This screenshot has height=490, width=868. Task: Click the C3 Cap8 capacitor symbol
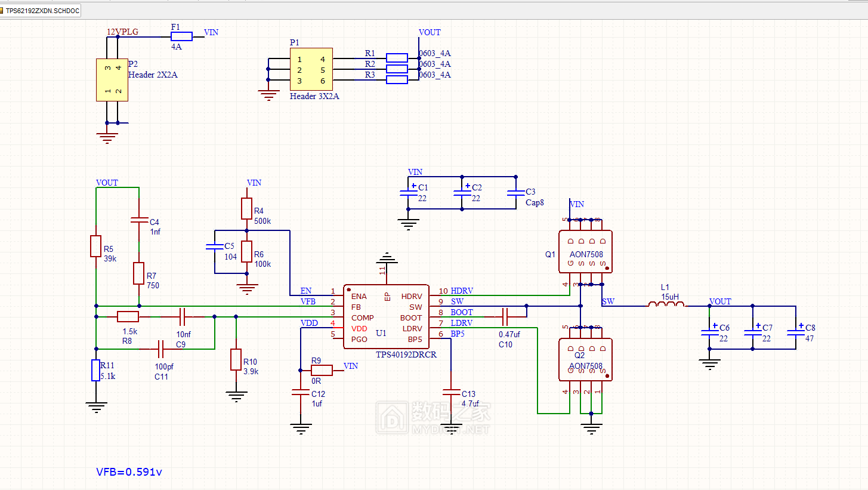[x=515, y=193]
